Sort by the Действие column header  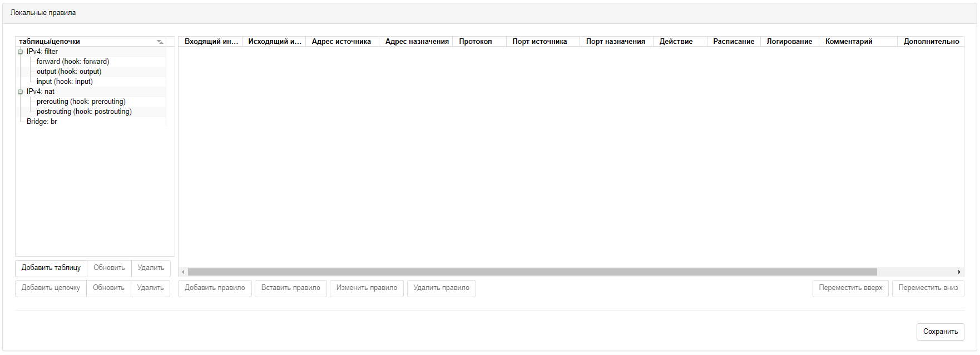point(676,42)
